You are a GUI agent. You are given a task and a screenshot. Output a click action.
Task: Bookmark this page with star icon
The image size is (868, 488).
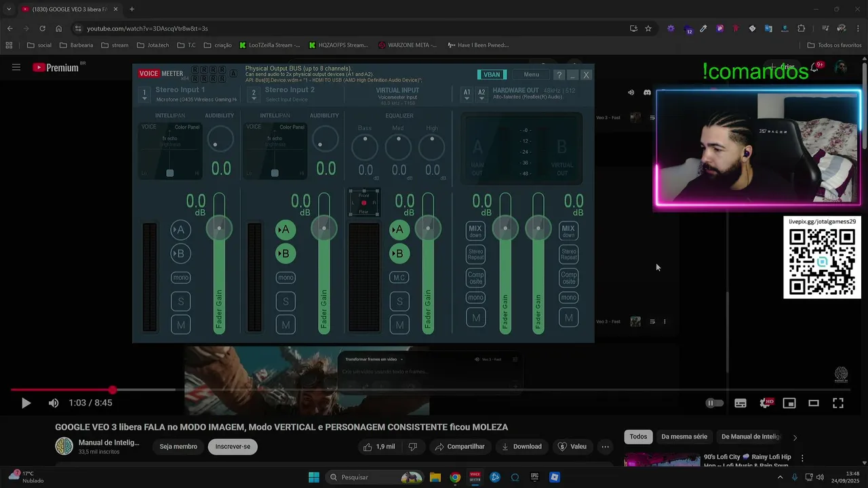pyautogui.click(x=648, y=28)
